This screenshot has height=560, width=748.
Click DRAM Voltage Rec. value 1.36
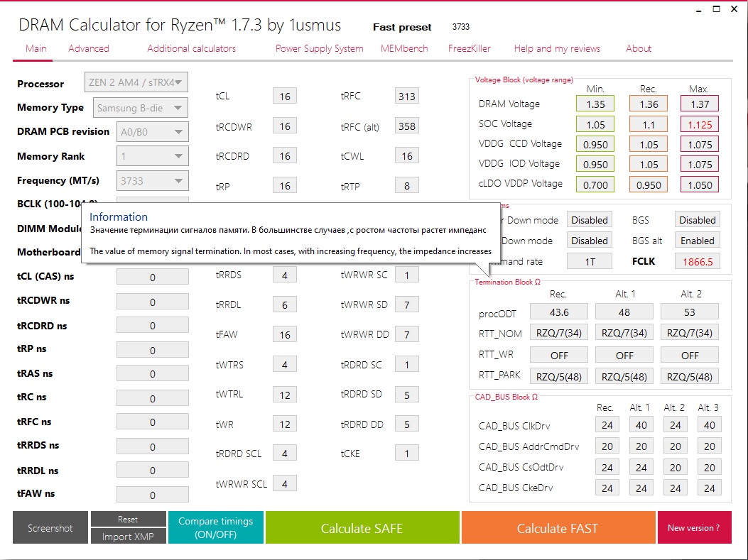click(x=649, y=104)
